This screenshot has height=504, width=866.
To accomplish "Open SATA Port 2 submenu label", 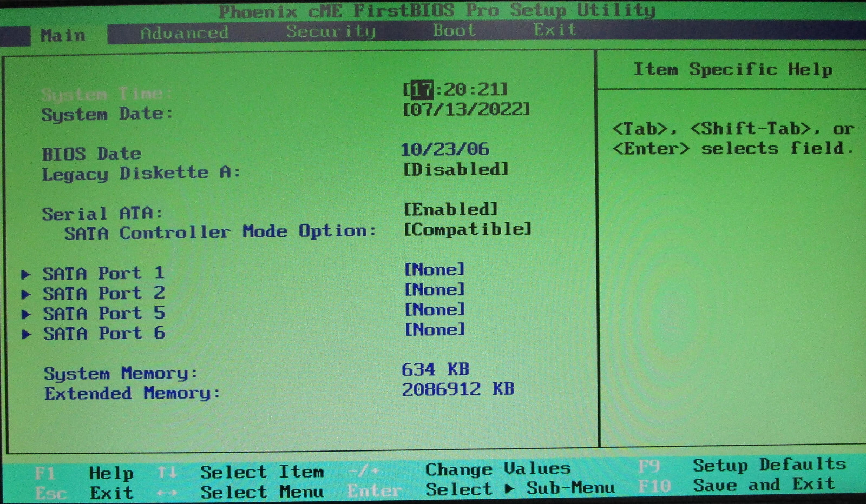I will pos(103,293).
